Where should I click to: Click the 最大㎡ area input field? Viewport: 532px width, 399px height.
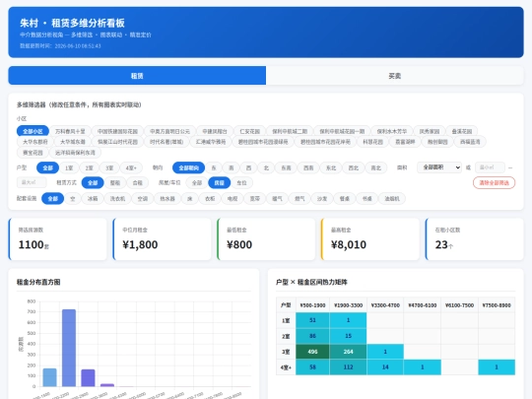click(32, 182)
